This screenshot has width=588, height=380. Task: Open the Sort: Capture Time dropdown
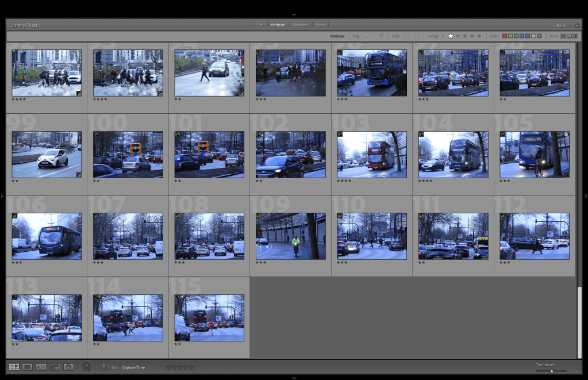134,367
